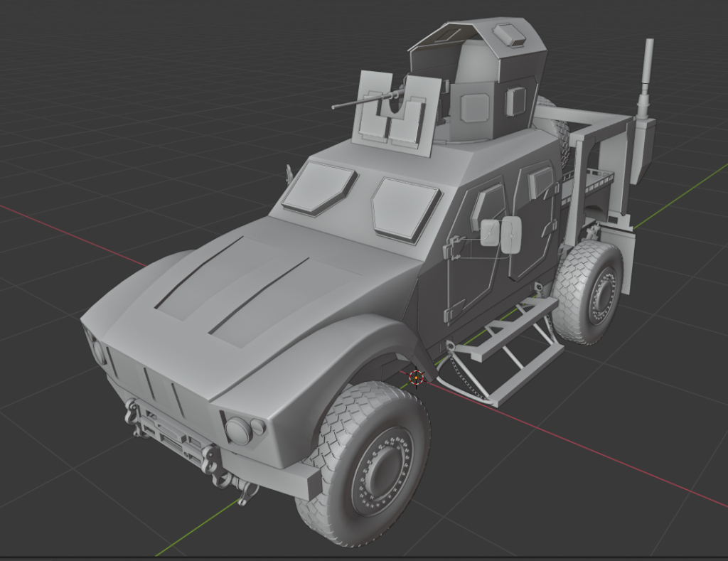Select the front bumper winch assembly
The width and height of the screenshot is (728, 561).
pyautogui.click(x=174, y=437)
